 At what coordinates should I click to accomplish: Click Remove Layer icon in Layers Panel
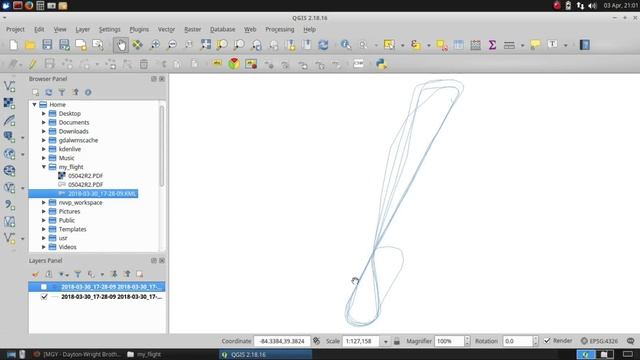coord(140,274)
